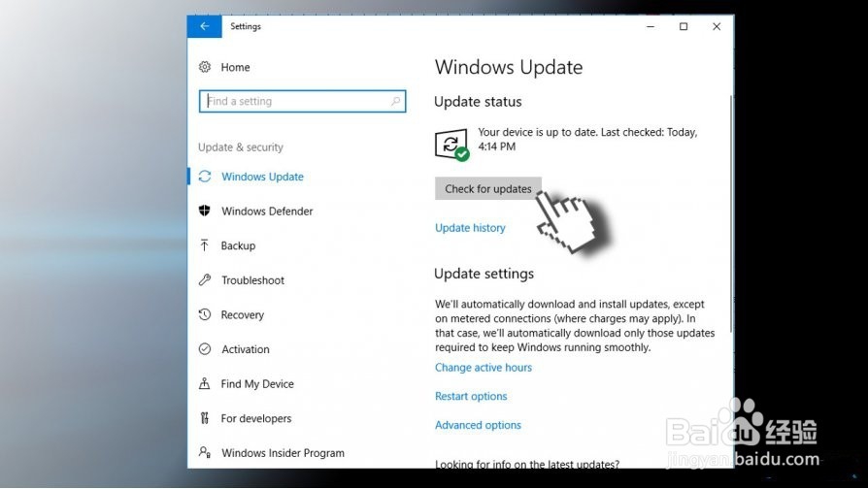
Task: Click the Windows Update sync arrows icon in sidebar
Action: tap(205, 177)
